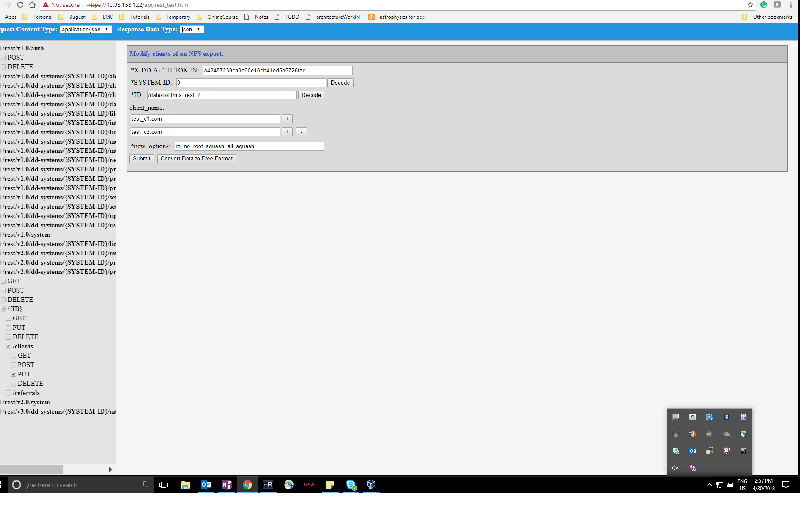
Task: Click the muted speaker tray icon
Action: pos(676,468)
